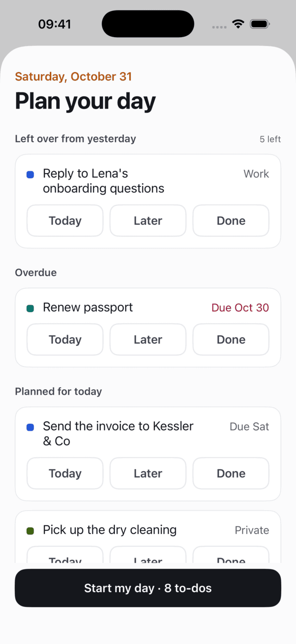Viewport: 296px width, 644px height.
Task: Tap the cellular signal dots in status bar
Action: 219,27
